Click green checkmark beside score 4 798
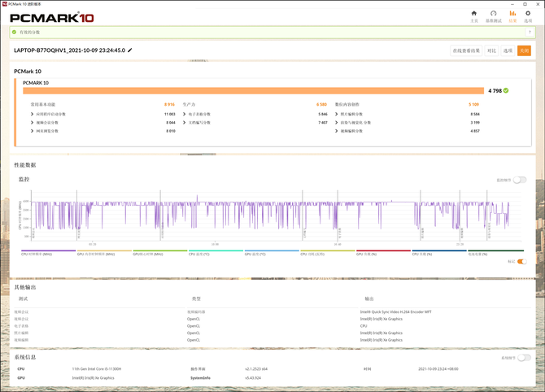This screenshot has height=392, width=545. point(506,90)
